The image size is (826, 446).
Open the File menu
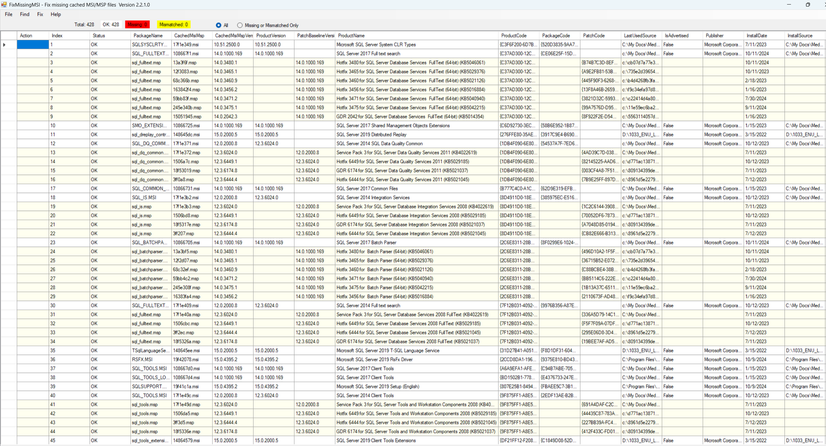8,14
